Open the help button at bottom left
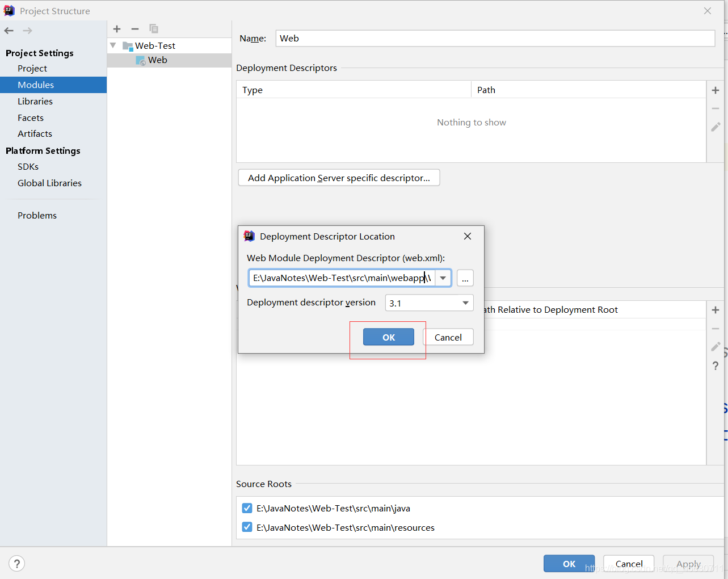 pyautogui.click(x=17, y=563)
